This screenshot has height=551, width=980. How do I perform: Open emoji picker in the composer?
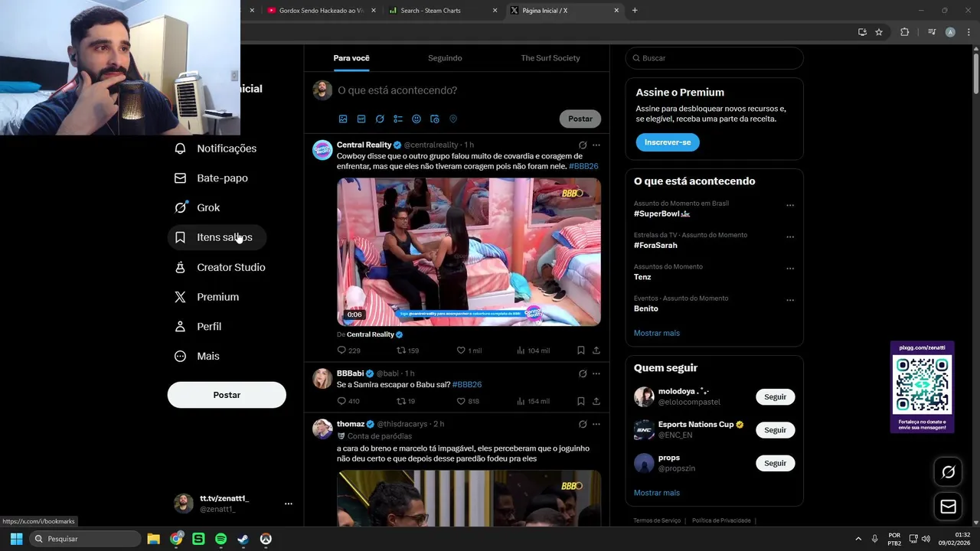(416, 119)
